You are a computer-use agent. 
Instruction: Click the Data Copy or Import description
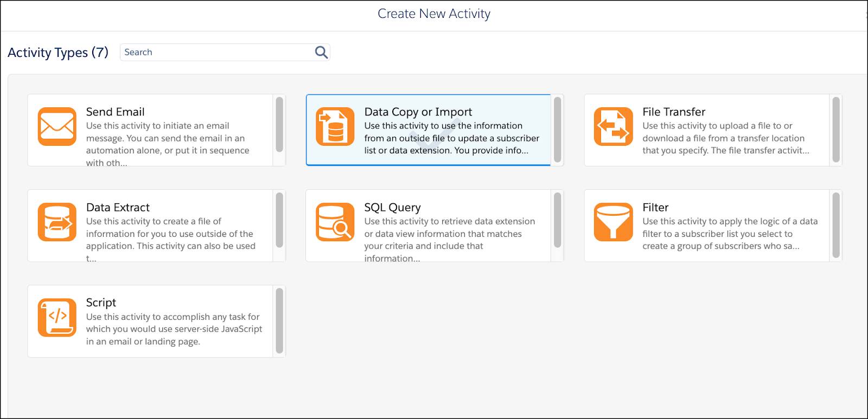(x=452, y=138)
